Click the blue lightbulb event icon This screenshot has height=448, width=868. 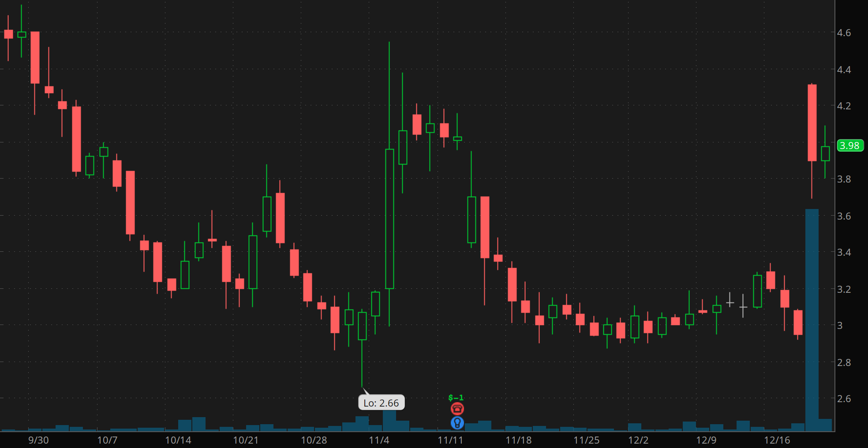(457, 423)
